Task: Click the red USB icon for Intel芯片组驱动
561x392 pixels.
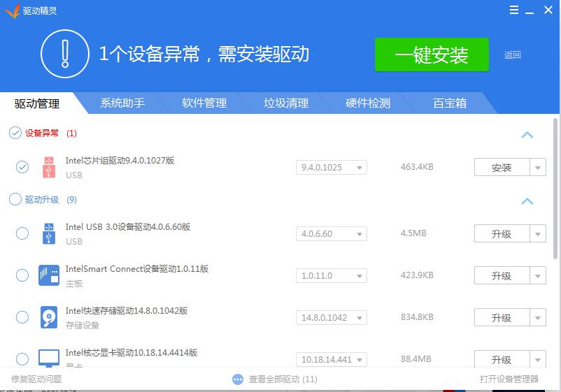Action: (49, 167)
